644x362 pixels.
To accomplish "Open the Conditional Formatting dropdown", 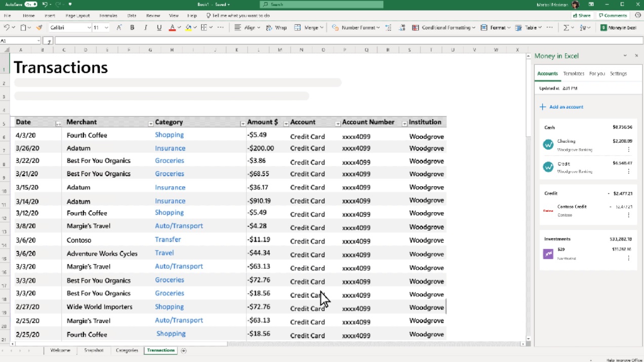I will pos(473,27).
